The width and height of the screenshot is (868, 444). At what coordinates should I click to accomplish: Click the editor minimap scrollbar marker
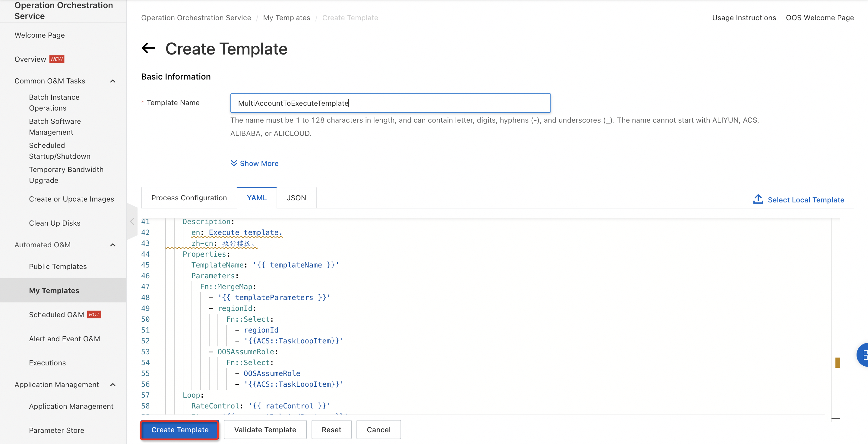(837, 363)
